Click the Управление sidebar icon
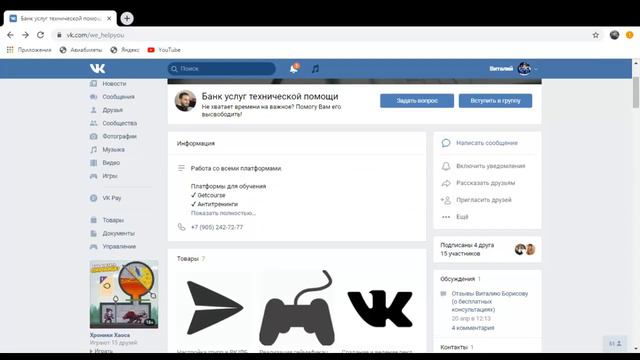This screenshot has width=640, height=360. (x=93, y=247)
